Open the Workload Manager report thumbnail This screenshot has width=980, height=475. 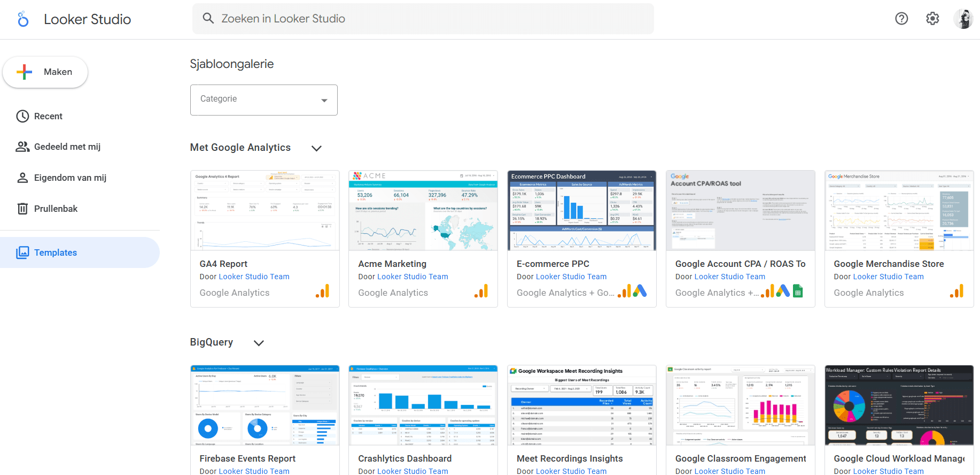pyautogui.click(x=899, y=405)
